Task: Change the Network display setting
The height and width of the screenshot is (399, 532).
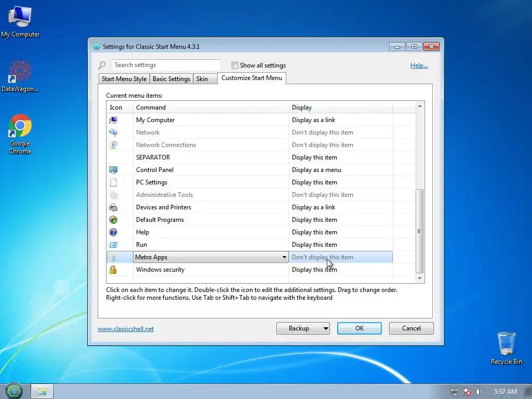Action: [x=341, y=132]
